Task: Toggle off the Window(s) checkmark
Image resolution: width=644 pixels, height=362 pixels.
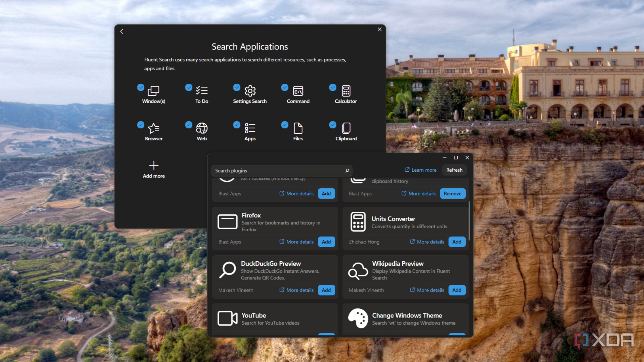Action: click(140, 87)
